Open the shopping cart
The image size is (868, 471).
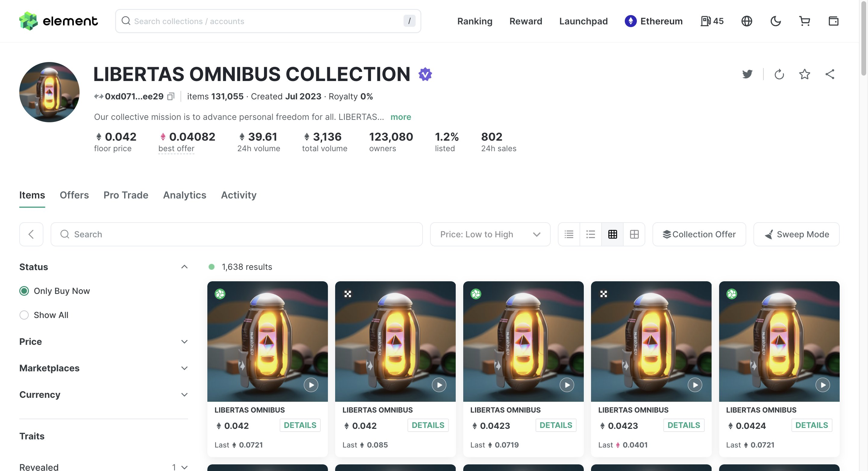pyautogui.click(x=804, y=21)
